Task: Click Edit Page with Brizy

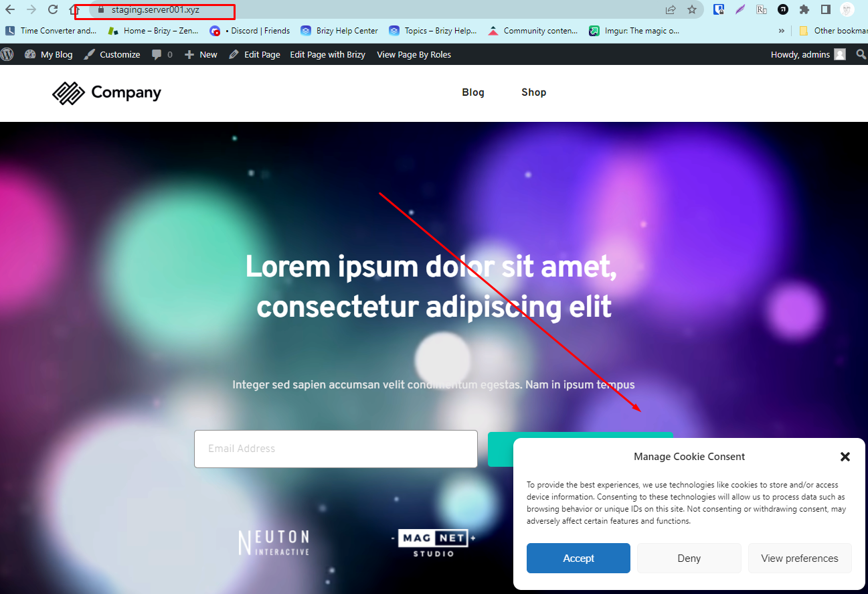Action: [x=328, y=54]
